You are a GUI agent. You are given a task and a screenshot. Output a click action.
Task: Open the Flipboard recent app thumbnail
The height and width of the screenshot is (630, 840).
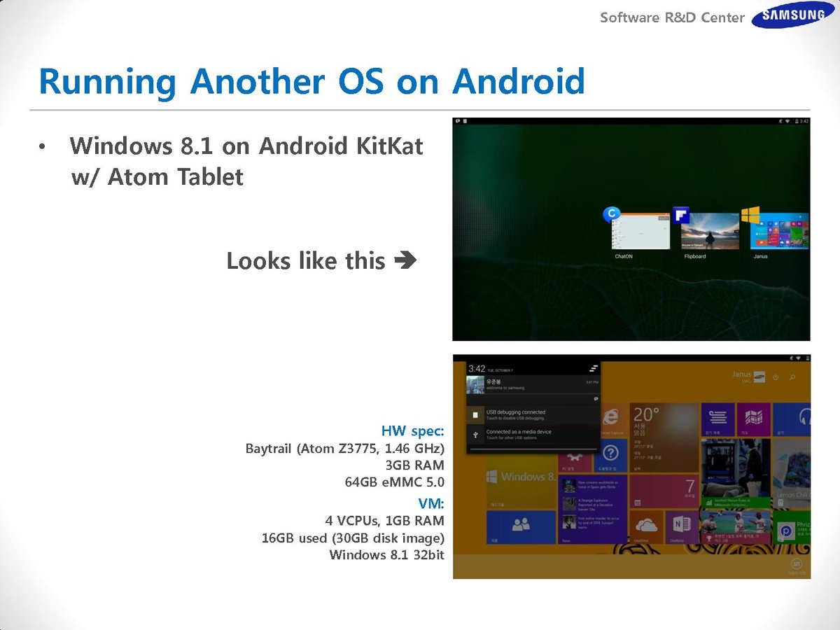point(708,232)
